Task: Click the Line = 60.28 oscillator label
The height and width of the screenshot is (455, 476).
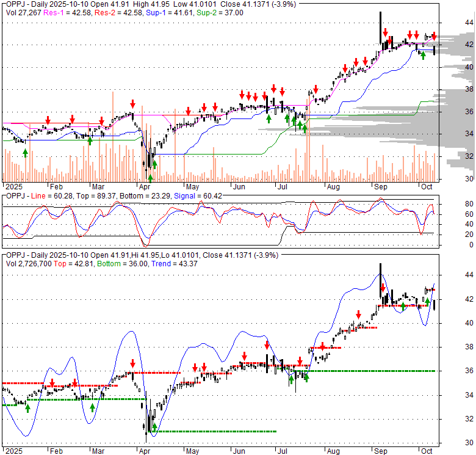Action: tap(52, 196)
